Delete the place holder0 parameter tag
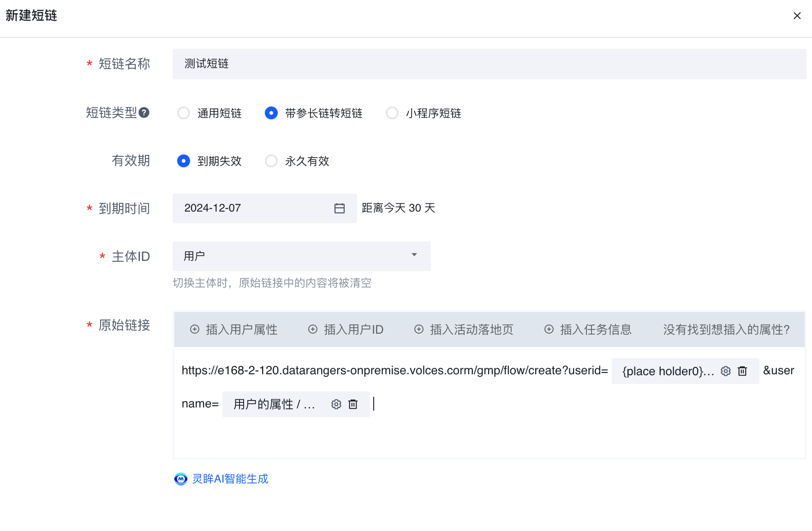Image resolution: width=812 pixels, height=531 pixels. 742,371
